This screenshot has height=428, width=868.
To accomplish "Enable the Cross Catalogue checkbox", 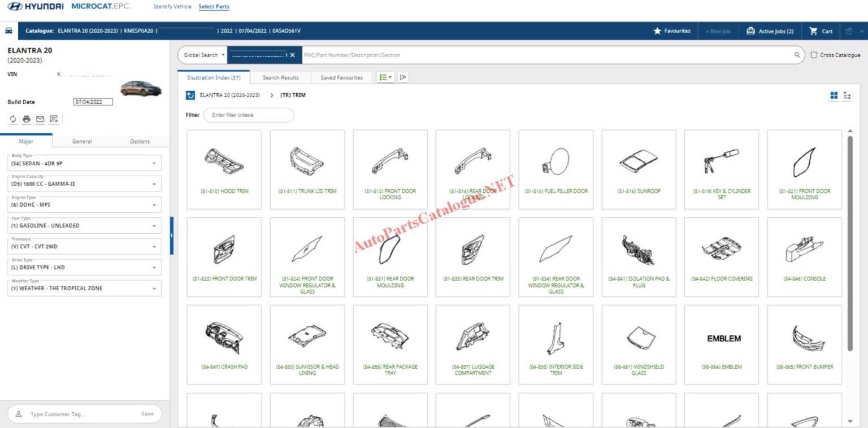I will [x=814, y=55].
